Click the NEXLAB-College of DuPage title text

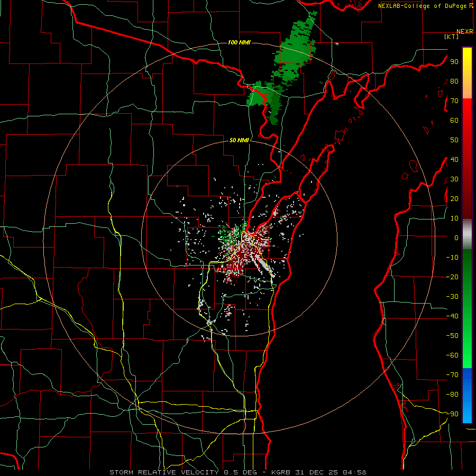click(423, 6)
